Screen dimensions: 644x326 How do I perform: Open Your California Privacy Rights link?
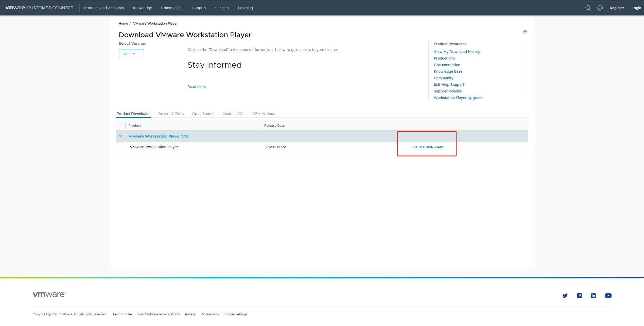click(159, 314)
